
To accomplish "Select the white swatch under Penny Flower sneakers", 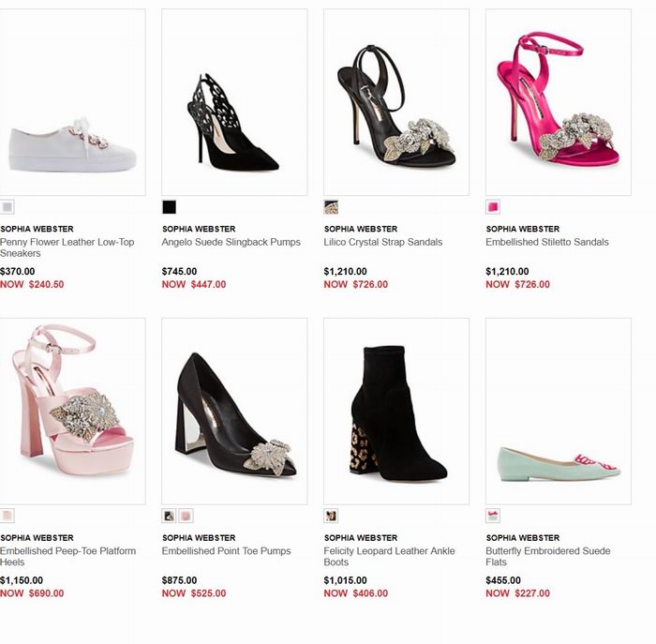I will coord(7,207).
